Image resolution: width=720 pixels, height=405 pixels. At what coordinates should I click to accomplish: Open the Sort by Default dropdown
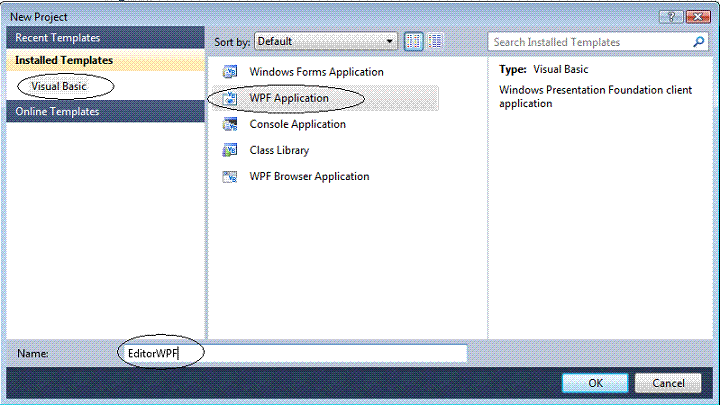326,41
